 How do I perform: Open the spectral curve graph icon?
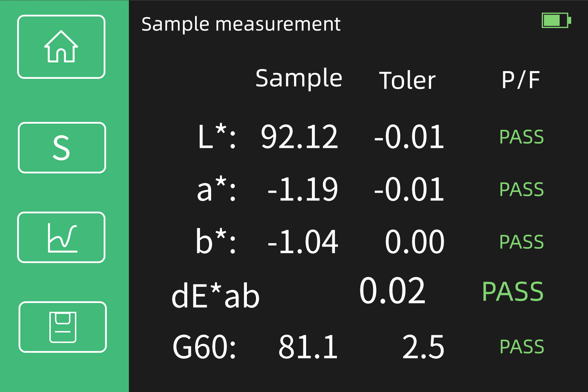61,237
